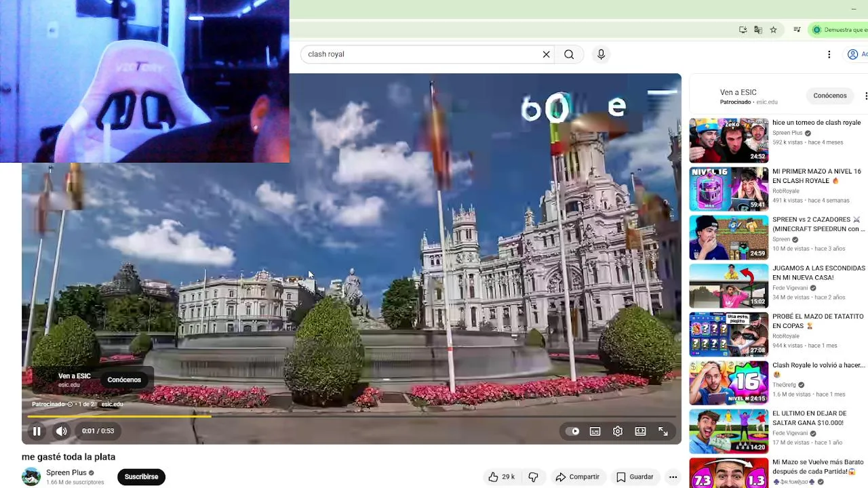Open YouTube settings three-dot menu

click(829, 54)
